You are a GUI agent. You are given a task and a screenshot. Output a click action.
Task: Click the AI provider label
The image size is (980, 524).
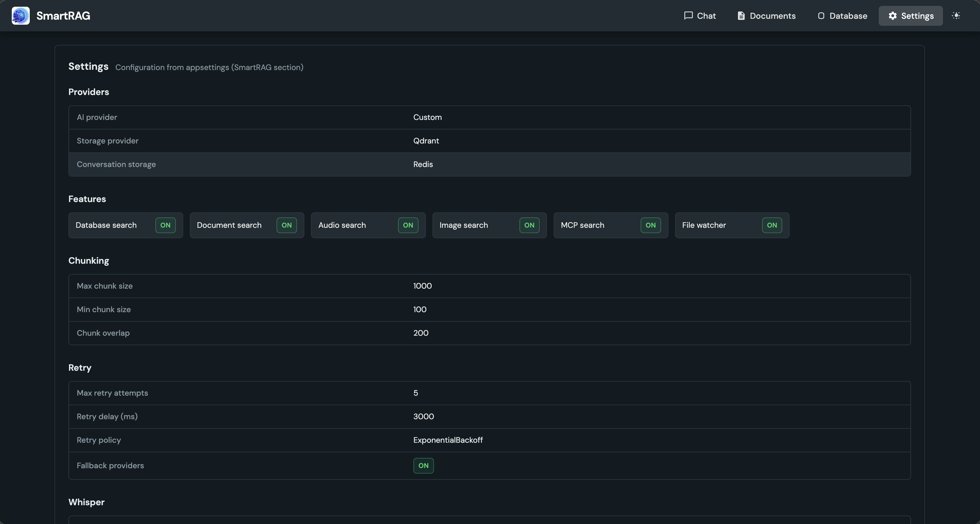click(97, 117)
